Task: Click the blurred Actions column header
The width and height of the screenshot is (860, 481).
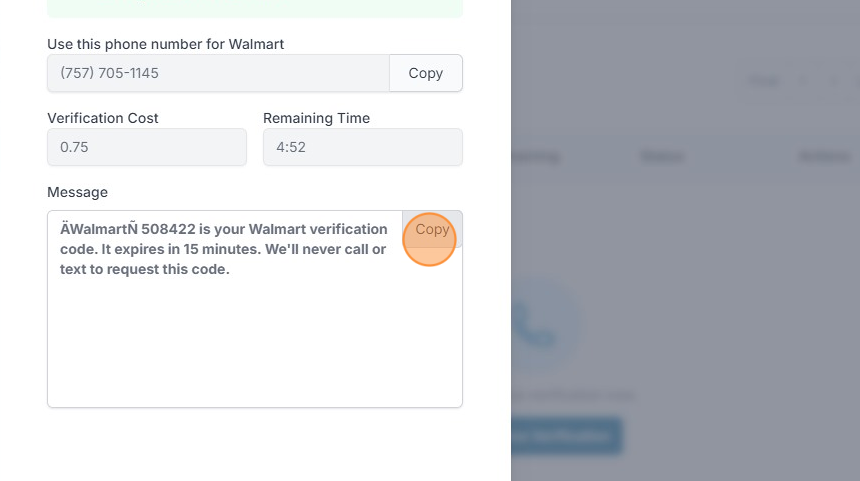Action: (x=824, y=156)
